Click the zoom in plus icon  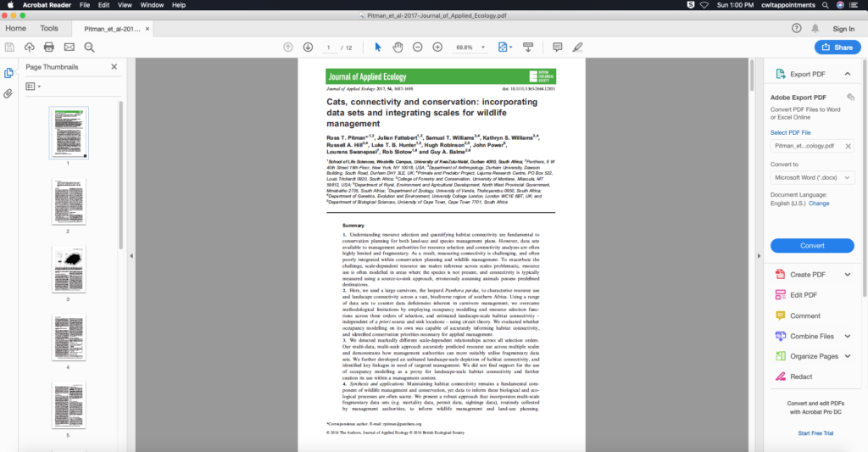(437, 47)
